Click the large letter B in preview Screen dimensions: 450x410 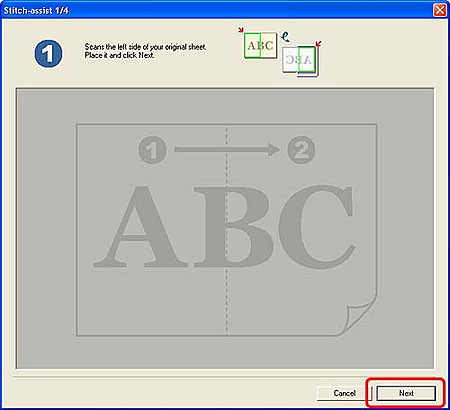tap(233, 227)
